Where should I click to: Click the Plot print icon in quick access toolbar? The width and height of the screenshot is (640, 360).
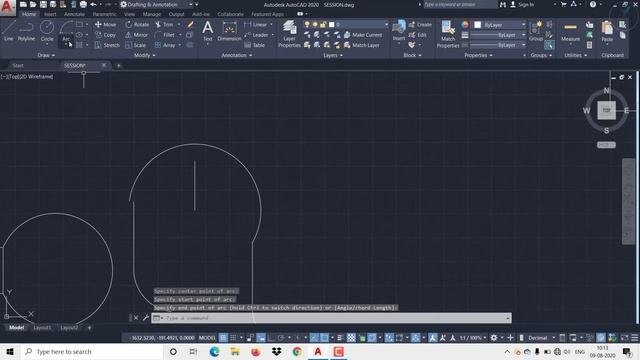83,4
